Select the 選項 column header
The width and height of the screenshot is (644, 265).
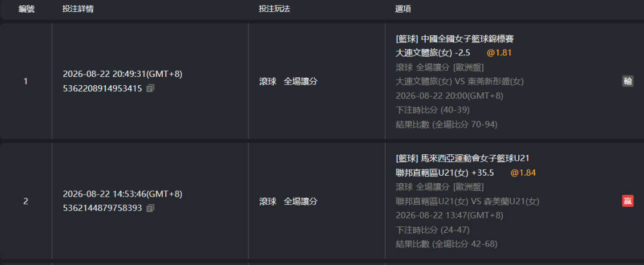[403, 9]
